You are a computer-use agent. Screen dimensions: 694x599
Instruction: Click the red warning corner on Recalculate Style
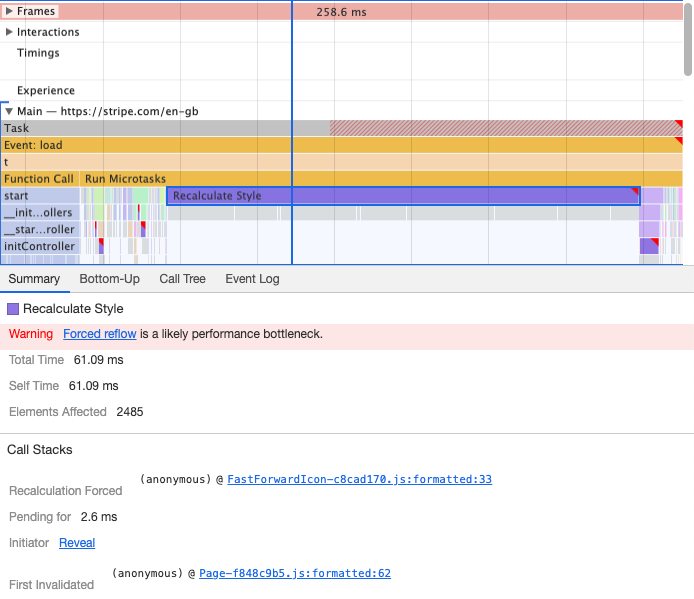[635, 191]
